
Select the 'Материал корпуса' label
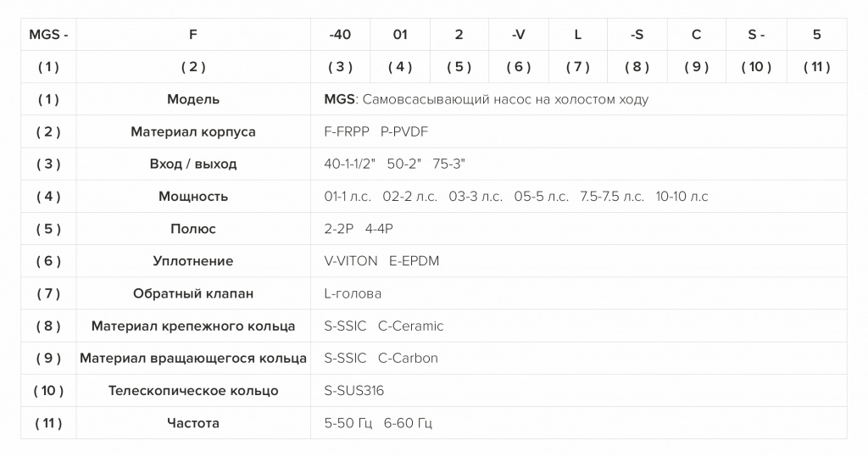193,131
